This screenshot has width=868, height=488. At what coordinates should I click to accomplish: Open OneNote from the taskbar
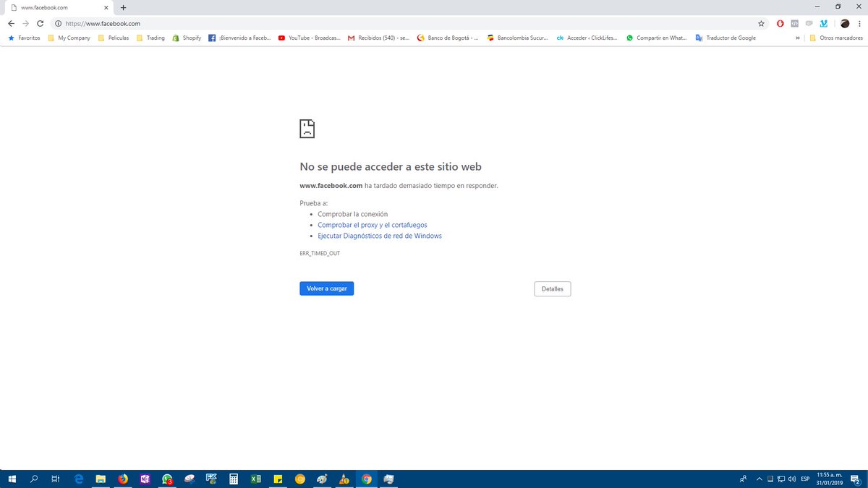(x=145, y=479)
